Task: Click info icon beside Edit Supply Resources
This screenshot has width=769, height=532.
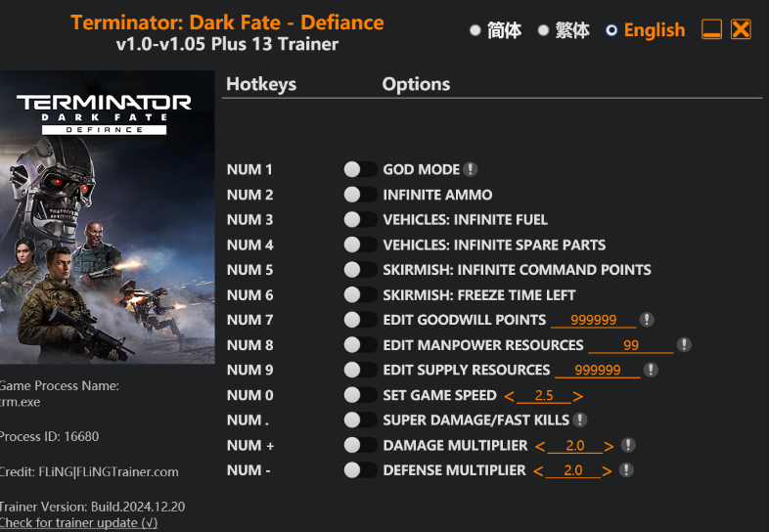Action: 651,370
